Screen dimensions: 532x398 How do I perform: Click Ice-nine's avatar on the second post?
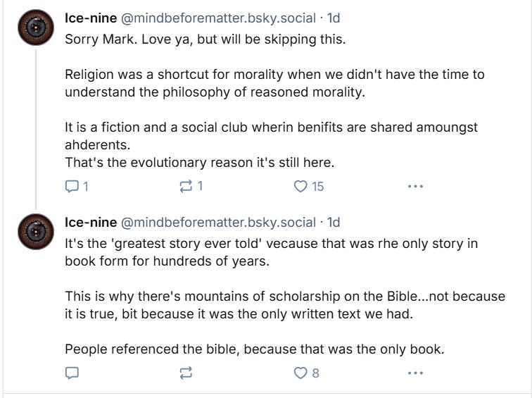pyautogui.click(x=34, y=231)
